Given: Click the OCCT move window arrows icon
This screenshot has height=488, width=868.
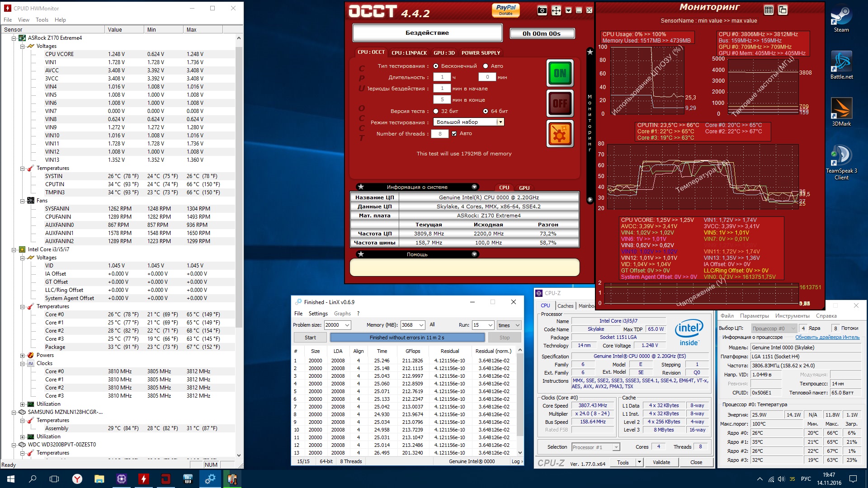Looking at the screenshot, I should tap(556, 10).
